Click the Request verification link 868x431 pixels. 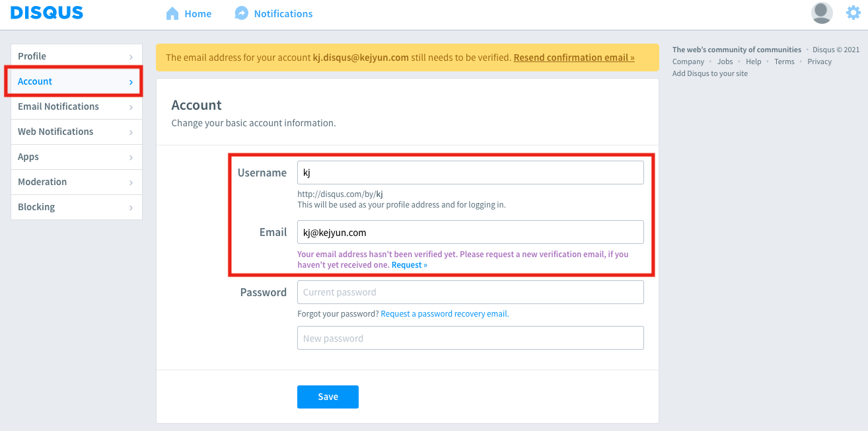click(409, 265)
